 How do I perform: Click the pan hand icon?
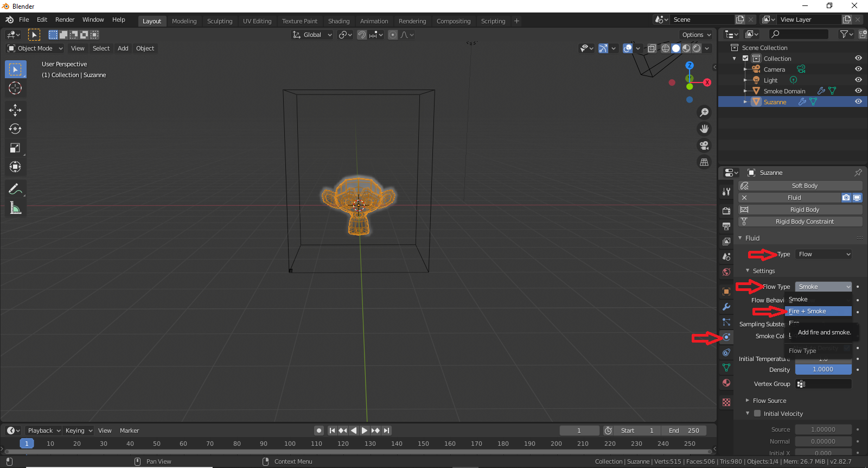704,129
